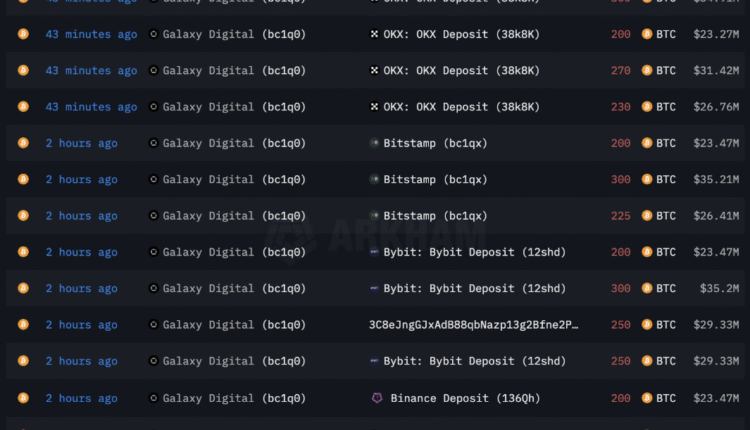The height and width of the screenshot is (430, 750).
Task: Click the $23.27M value in the OKX row
Action: coord(716,34)
